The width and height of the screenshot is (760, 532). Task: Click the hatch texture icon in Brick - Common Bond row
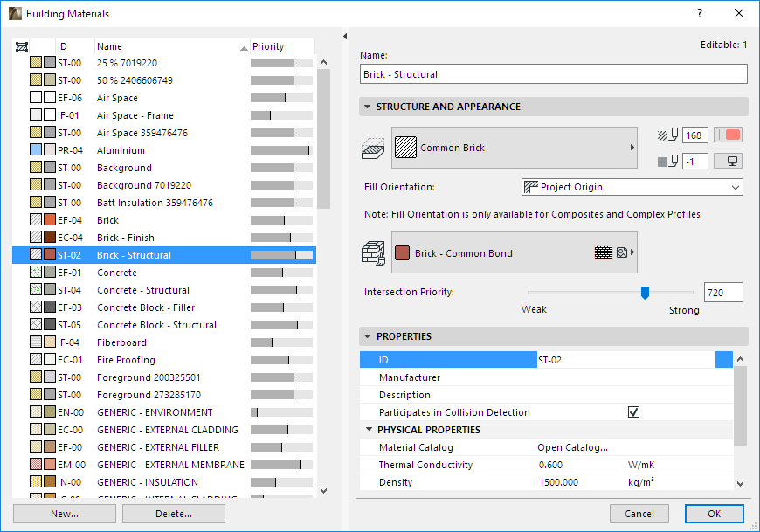pos(604,252)
